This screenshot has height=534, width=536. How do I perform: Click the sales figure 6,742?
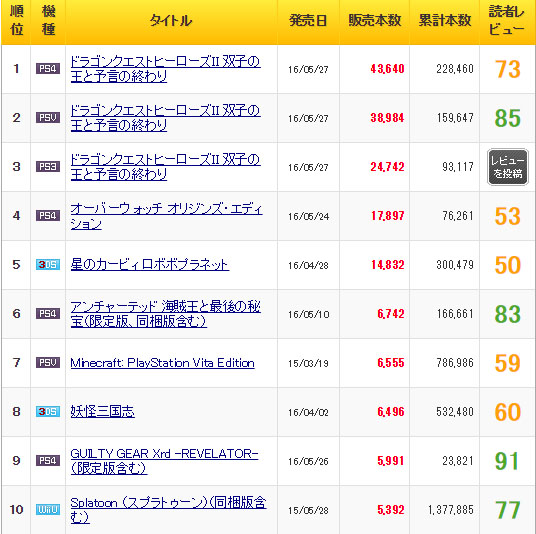tap(391, 314)
